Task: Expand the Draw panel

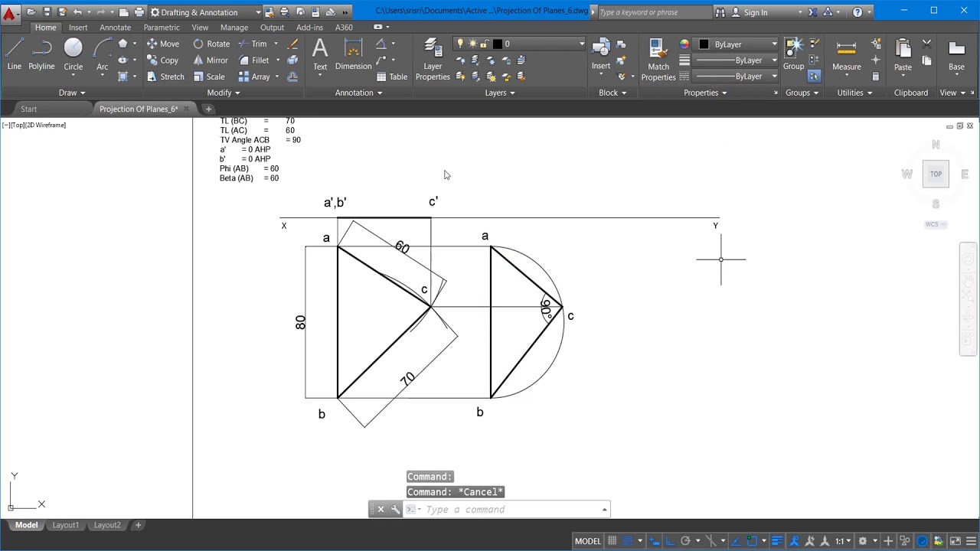Action: (x=73, y=93)
